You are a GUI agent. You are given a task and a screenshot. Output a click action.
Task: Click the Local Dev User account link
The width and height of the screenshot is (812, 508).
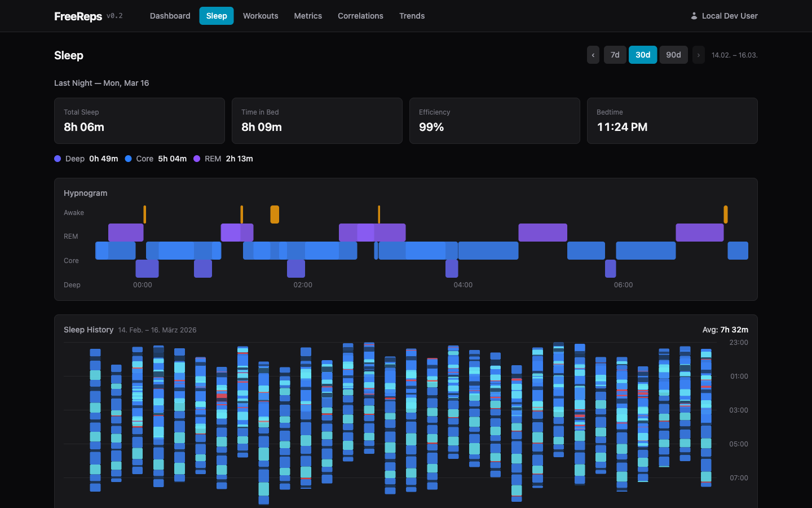point(729,16)
